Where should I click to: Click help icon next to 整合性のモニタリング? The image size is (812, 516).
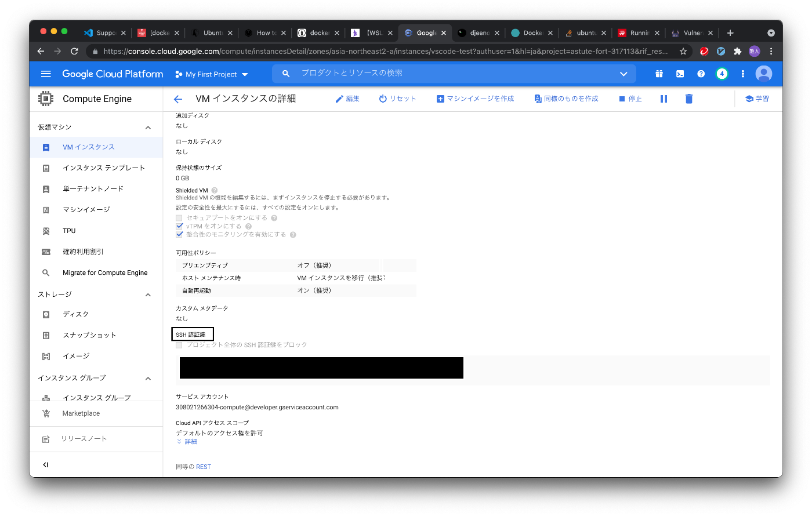pyautogui.click(x=293, y=235)
